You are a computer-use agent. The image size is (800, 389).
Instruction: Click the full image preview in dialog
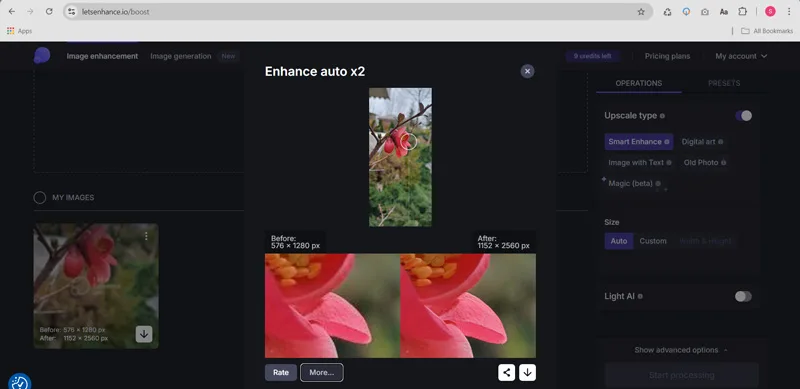pyautogui.click(x=400, y=157)
